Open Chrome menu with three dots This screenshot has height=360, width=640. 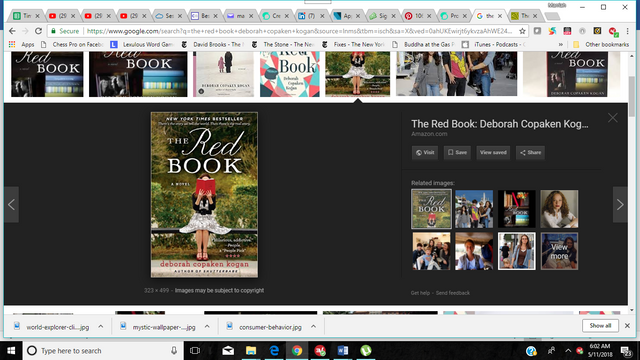click(x=628, y=31)
